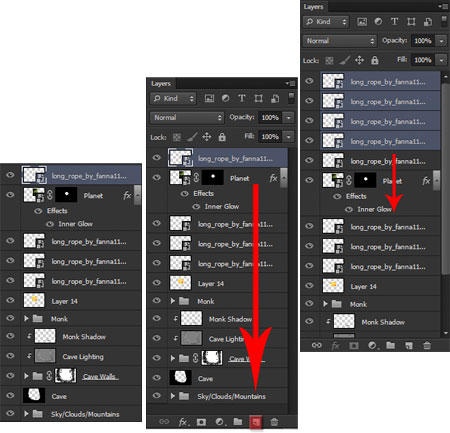Link layers icon in right panel

(317, 345)
